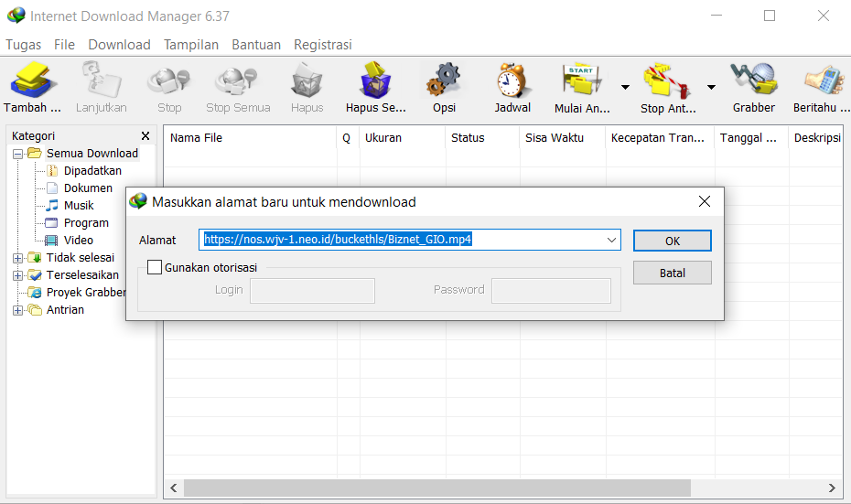The height and width of the screenshot is (504, 851).
Task: Click the Tambah URL toolbar icon
Action: click(x=33, y=80)
